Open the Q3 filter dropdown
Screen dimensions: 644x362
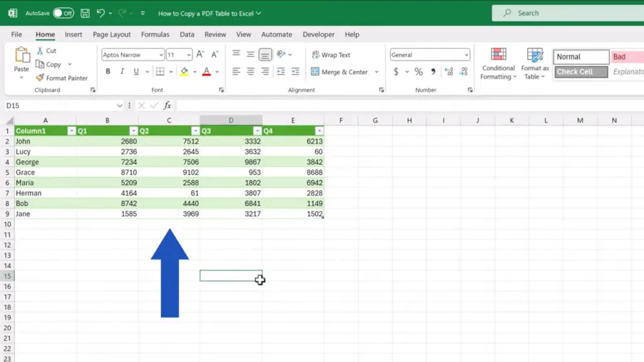click(x=257, y=131)
